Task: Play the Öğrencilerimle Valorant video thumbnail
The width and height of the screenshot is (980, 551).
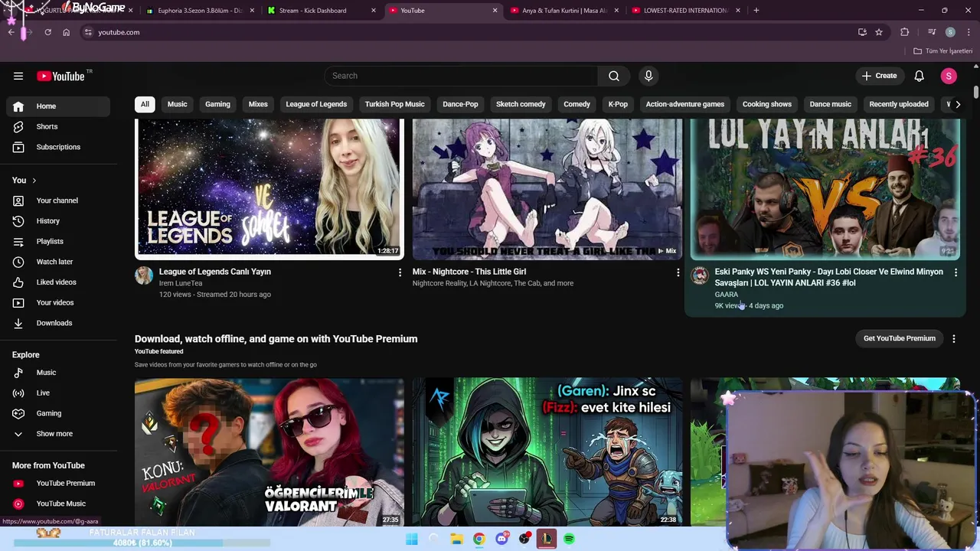Action: tap(269, 452)
